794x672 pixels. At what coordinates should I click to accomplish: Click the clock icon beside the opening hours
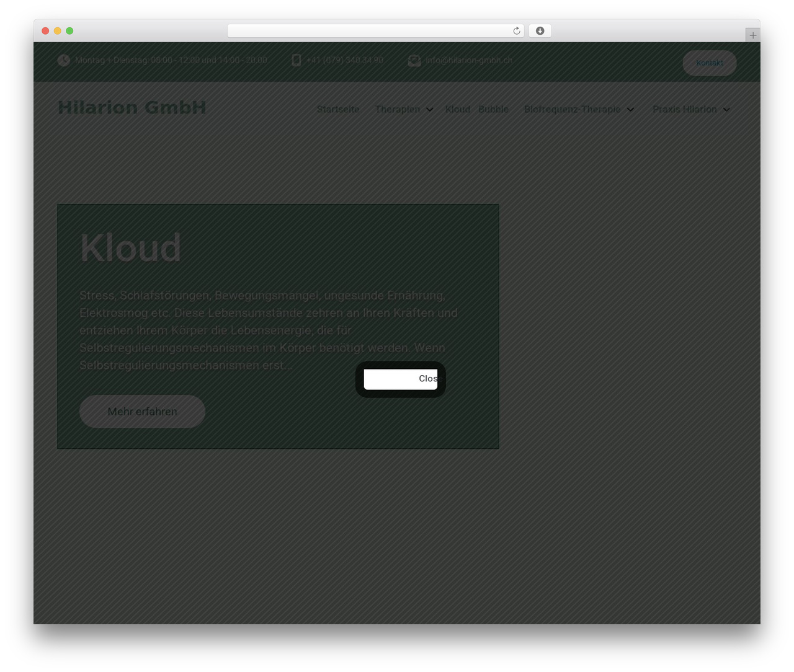click(x=63, y=60)
